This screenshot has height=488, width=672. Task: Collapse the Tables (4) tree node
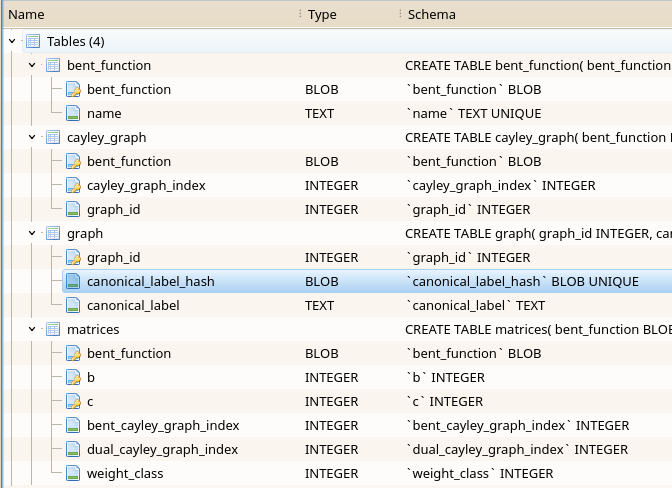12,42
